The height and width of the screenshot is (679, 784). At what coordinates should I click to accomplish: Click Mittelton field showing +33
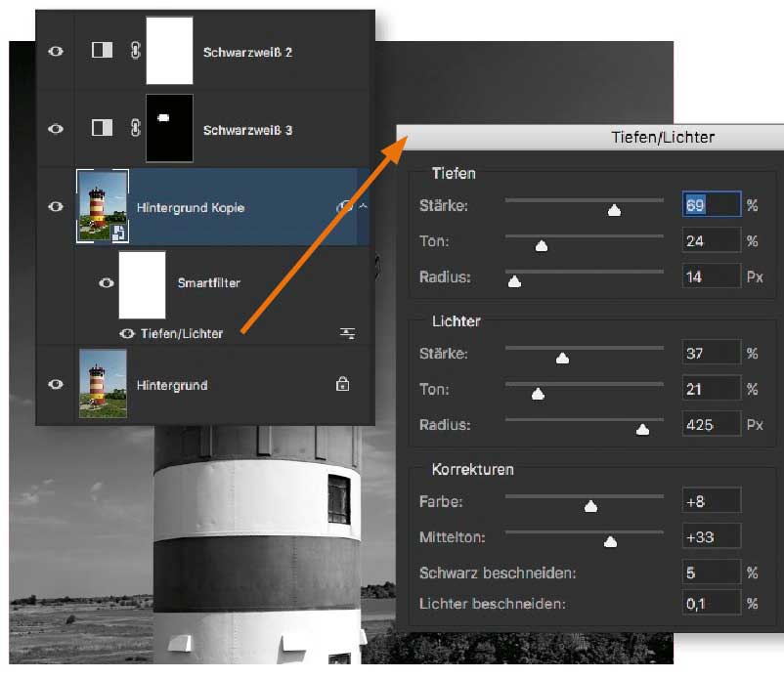tap(712, 536)
